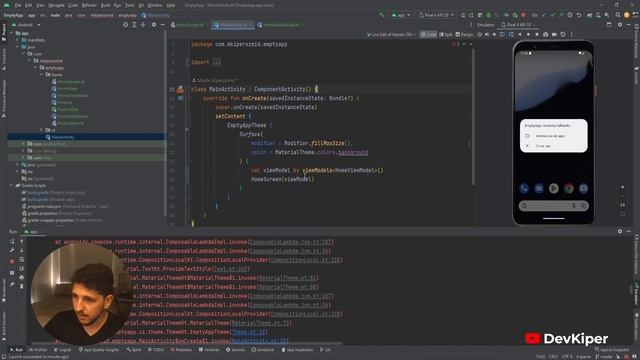
Task: Click the emulator zoom in plus icon
Action: point(622,187)
